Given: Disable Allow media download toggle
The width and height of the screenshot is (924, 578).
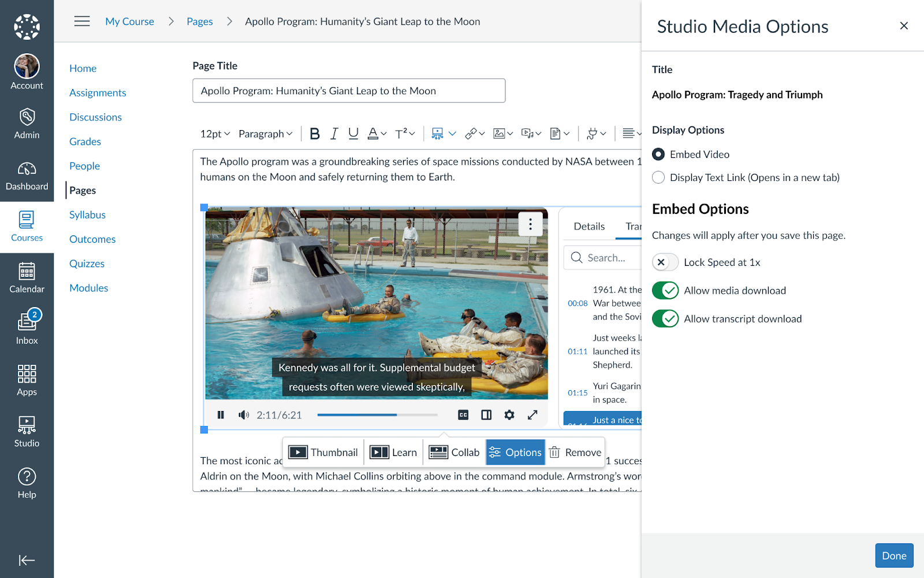Looking at the screenshot, I should 665,291.
